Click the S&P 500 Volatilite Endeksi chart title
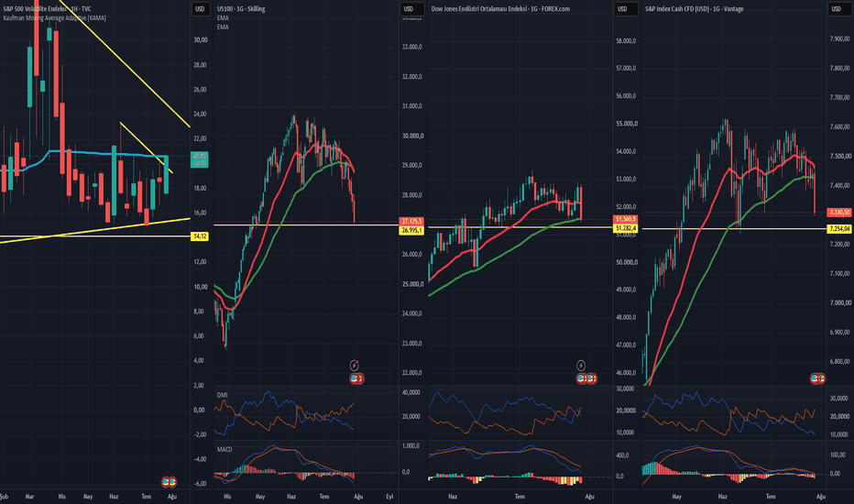This screenshot has width=854, height=504. [x=47, y=9]
